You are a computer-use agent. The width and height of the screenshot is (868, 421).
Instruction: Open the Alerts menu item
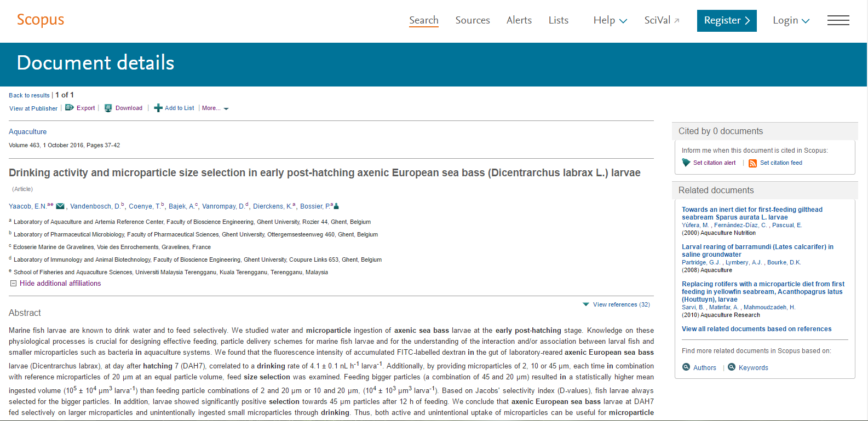[x=519, y=20]
